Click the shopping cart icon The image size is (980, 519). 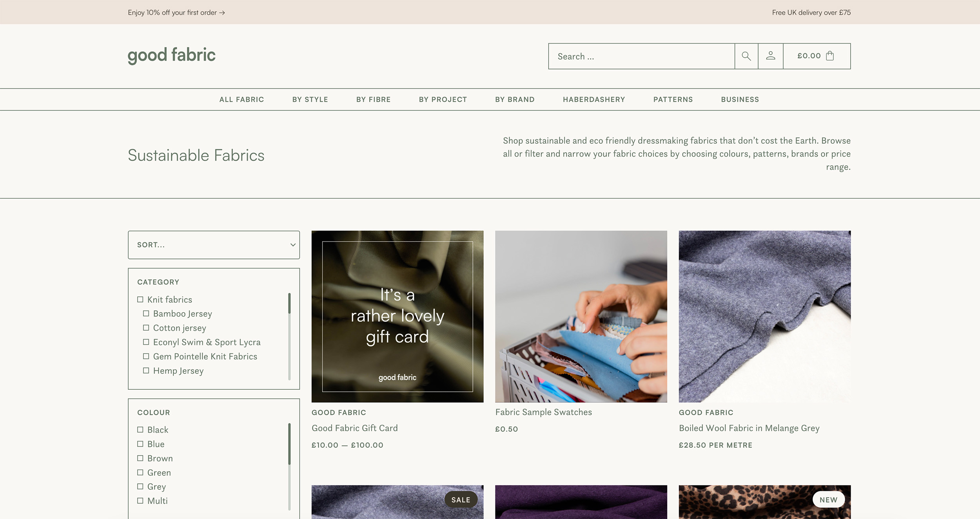point(830,56)
